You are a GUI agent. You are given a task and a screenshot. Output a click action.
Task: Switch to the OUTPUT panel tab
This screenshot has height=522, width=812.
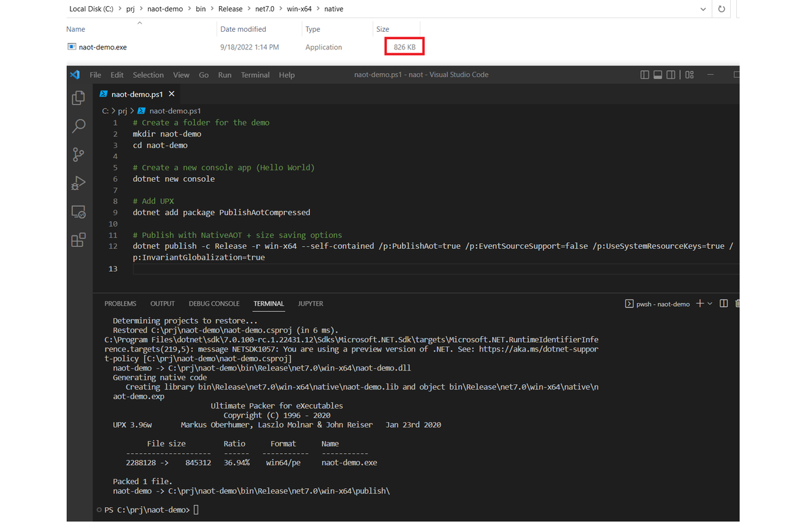tap(162, 304)
